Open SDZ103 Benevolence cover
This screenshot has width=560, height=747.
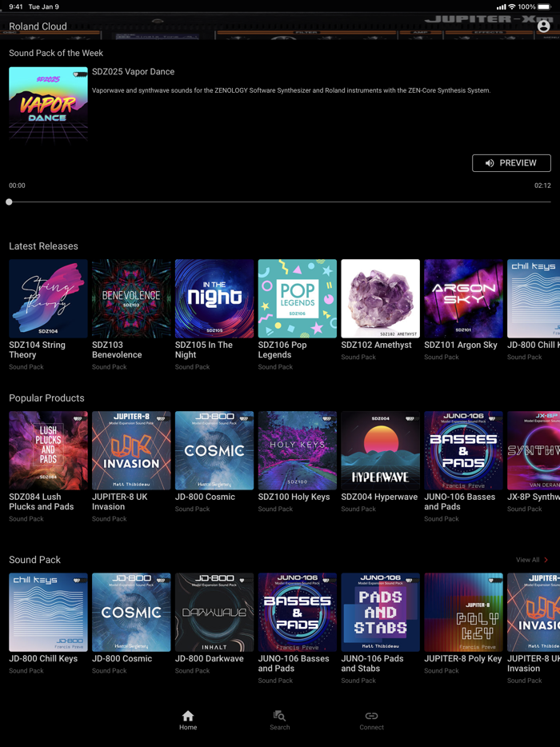pyautogui.click(x=131, y=298)
